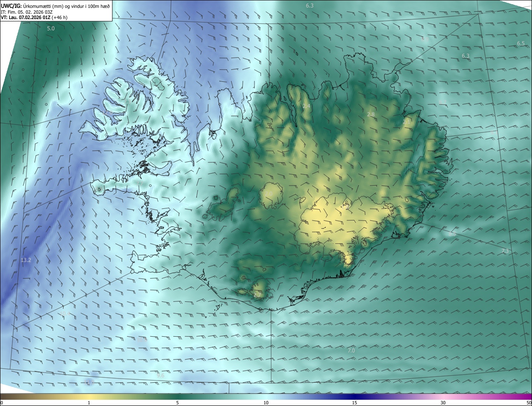Click the 2.4 value label over north Iceland
Screen dimensions: 532x406
coord(306,106)
